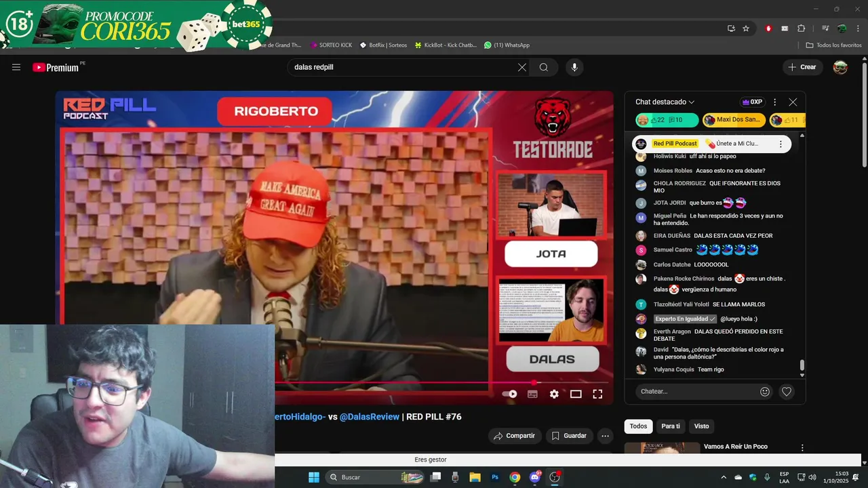Open Windows Start menu
Screen dimensions: 868x488
point(314,477)
